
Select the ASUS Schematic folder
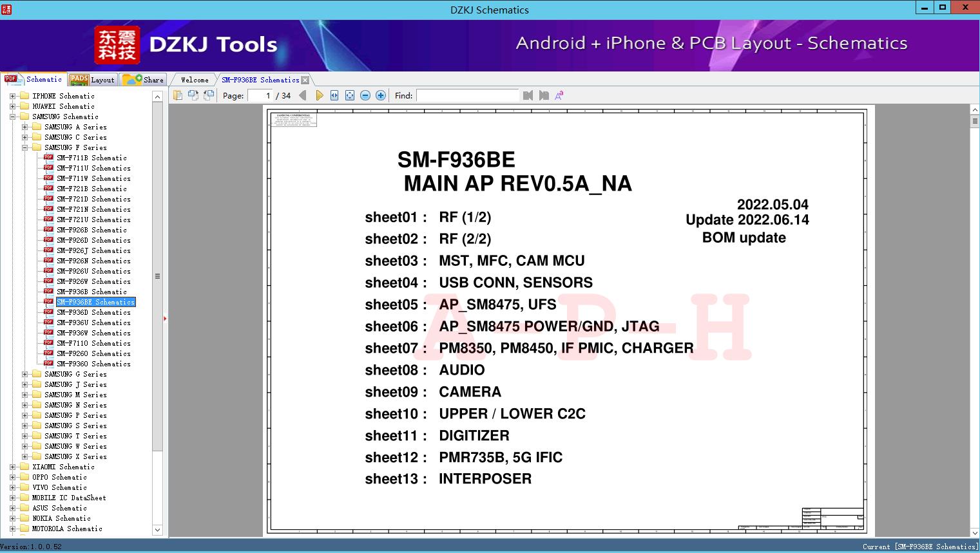59,508
